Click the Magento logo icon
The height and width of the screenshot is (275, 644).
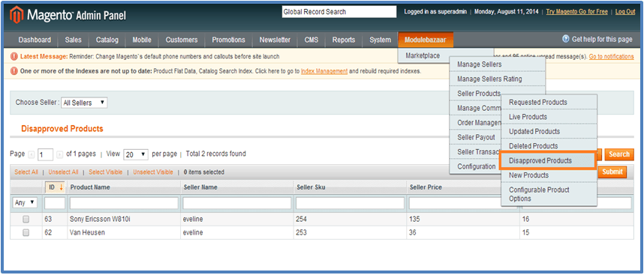tap(17, 16)
